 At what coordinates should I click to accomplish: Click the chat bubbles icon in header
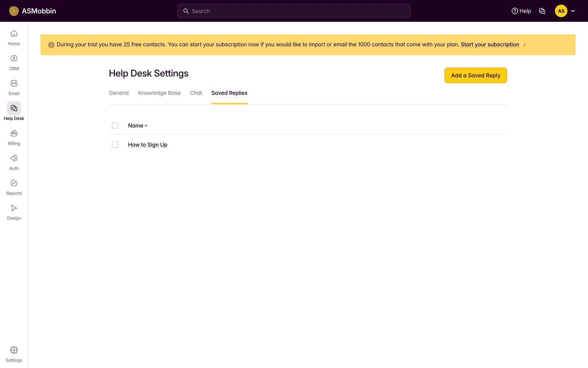click(542, 11)
